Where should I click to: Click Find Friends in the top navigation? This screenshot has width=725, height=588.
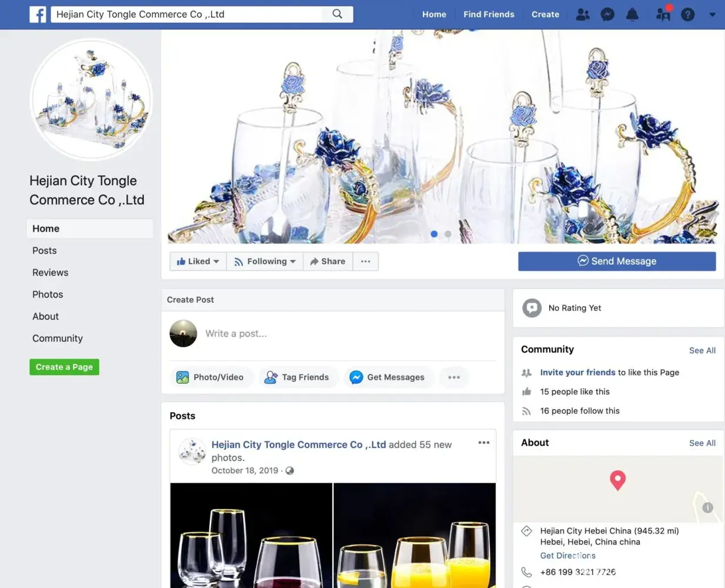tap(489, 14)
